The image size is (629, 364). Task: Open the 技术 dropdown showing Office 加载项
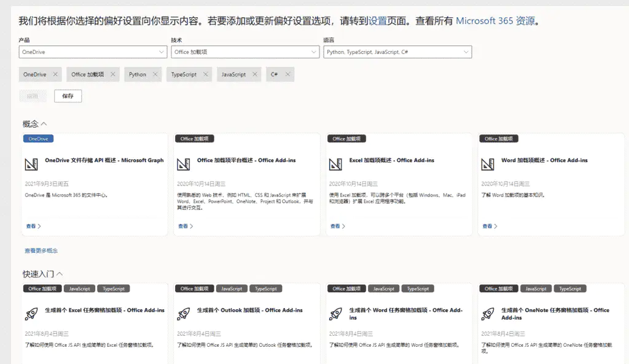click(x=245, y=52)
